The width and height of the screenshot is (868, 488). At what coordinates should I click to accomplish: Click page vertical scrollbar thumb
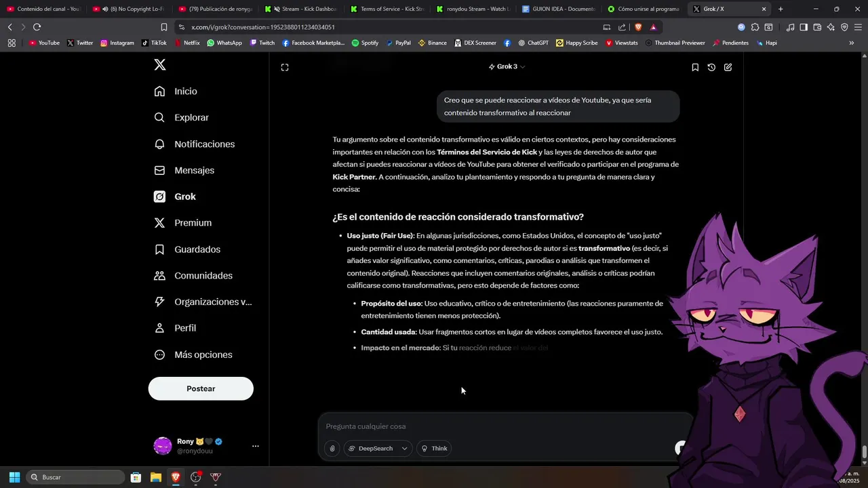point(864,452)
